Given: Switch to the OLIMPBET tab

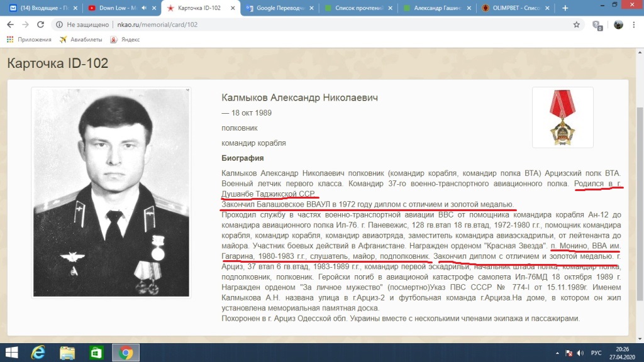Looking at the screenshot, I should (516, 8).
